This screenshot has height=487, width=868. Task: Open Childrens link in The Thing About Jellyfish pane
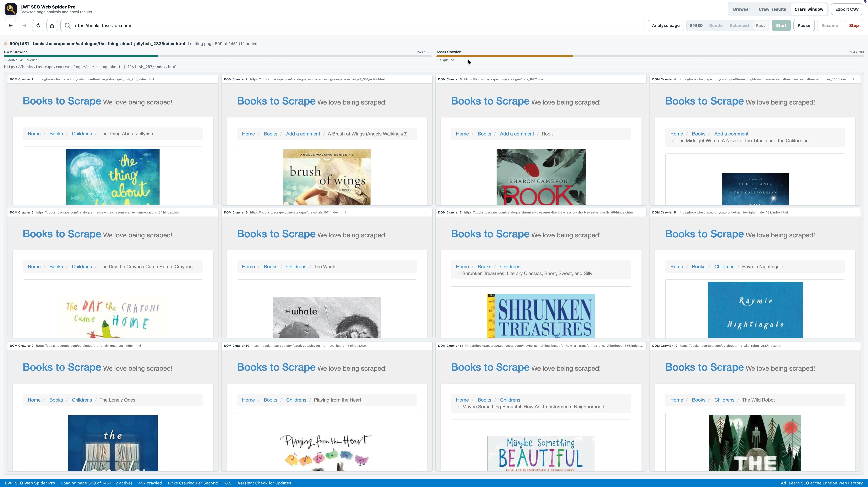(82, 134)
